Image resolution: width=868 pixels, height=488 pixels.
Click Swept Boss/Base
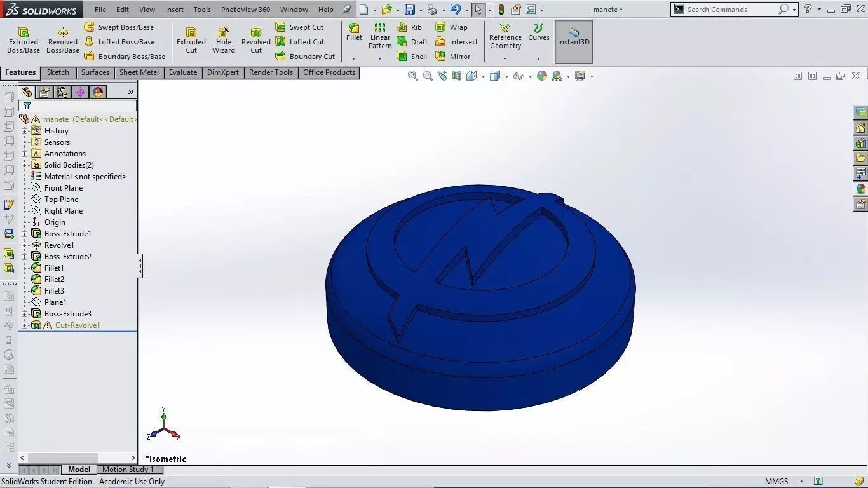pyautogui.click(x=119, y=27)
